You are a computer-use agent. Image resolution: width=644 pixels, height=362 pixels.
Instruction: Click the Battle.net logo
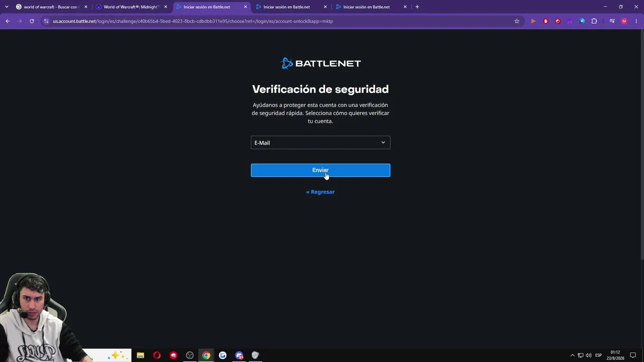[320, 63]
